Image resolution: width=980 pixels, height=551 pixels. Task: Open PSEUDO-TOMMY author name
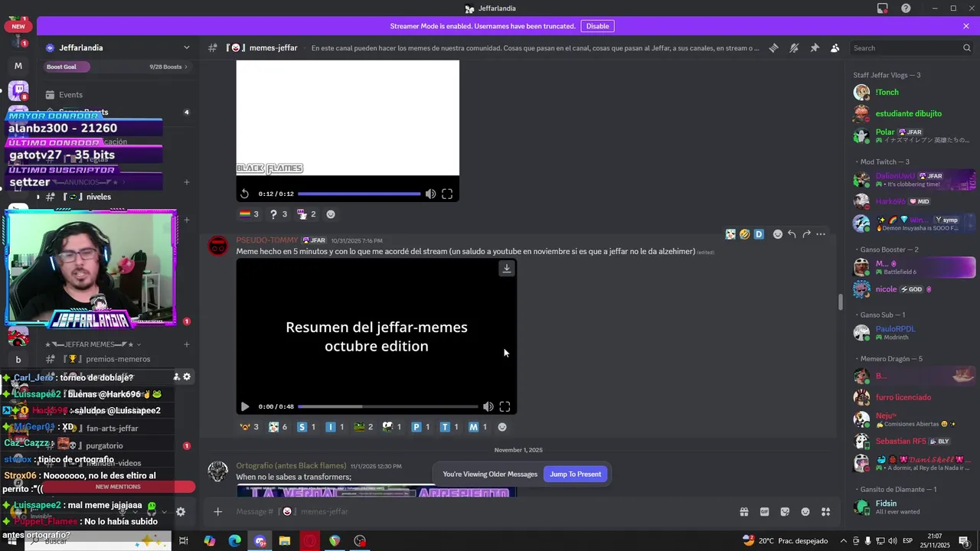266,240
